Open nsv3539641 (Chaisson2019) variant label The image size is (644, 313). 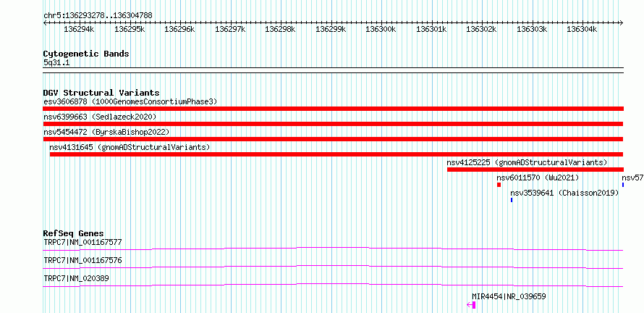564,193
